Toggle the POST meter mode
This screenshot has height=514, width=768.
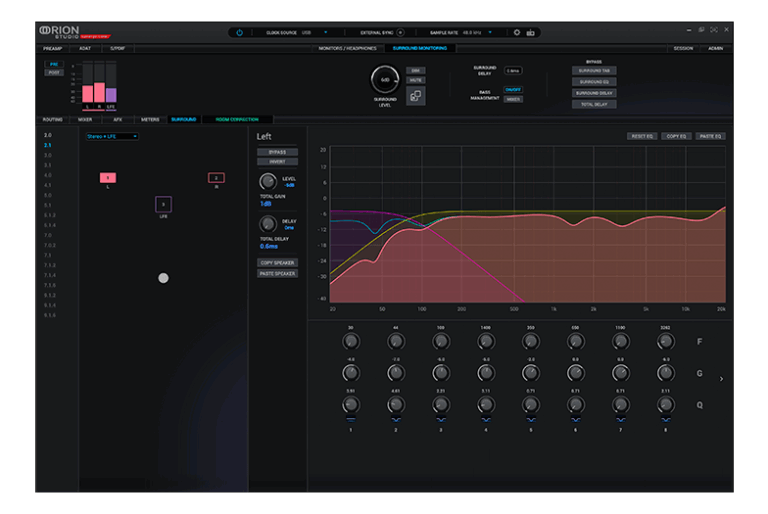[x=54, y=73]
